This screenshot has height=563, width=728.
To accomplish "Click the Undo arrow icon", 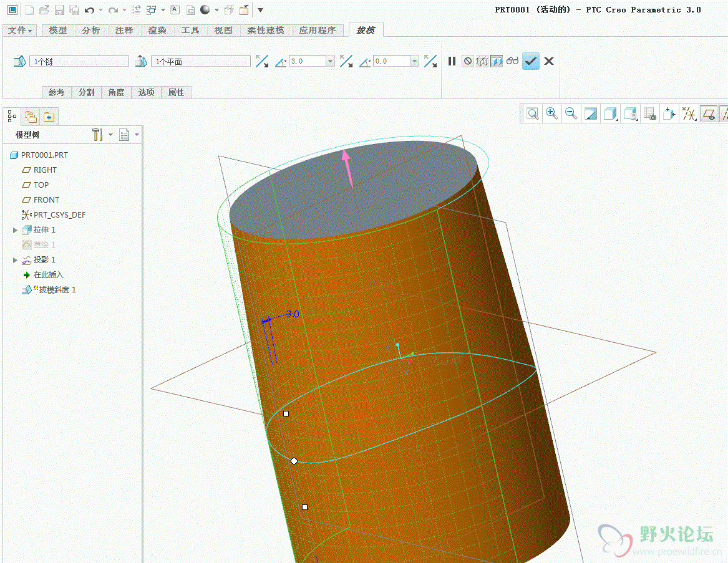I will click(x=89, y=10).
